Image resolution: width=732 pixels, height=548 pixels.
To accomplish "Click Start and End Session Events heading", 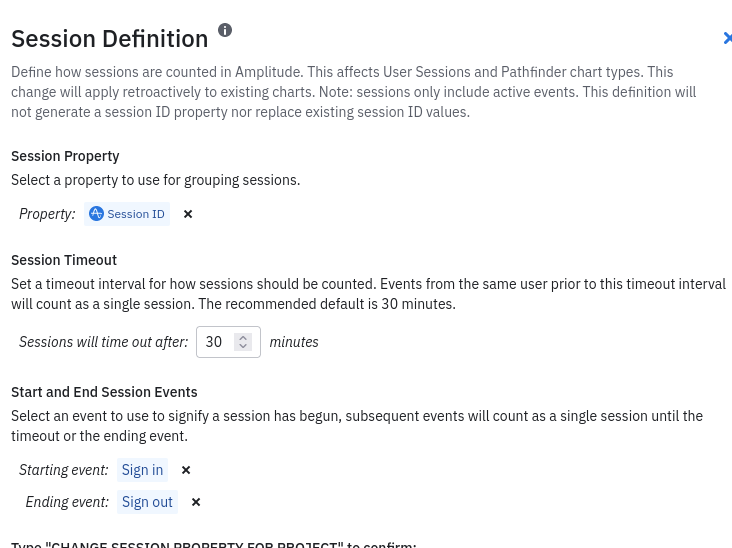I will (x=104, y=392).
